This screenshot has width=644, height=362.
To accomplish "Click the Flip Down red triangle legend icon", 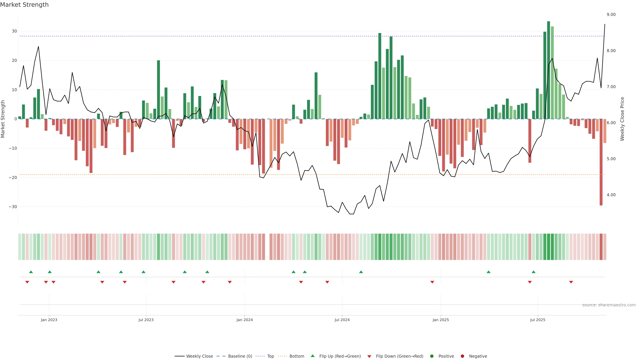I will point(369,356).
